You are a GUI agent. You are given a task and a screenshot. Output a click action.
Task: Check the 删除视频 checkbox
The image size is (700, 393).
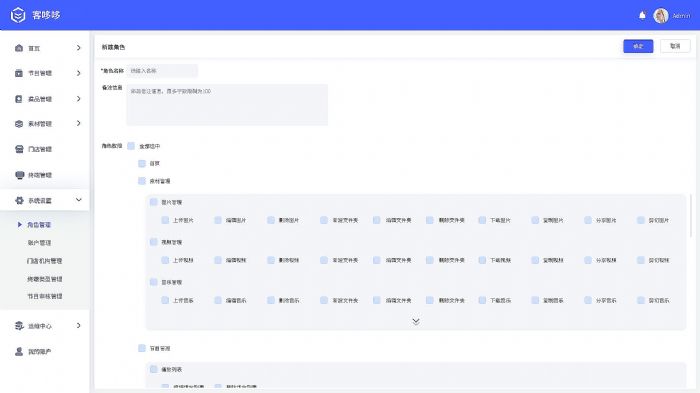(x=271, y=260)
